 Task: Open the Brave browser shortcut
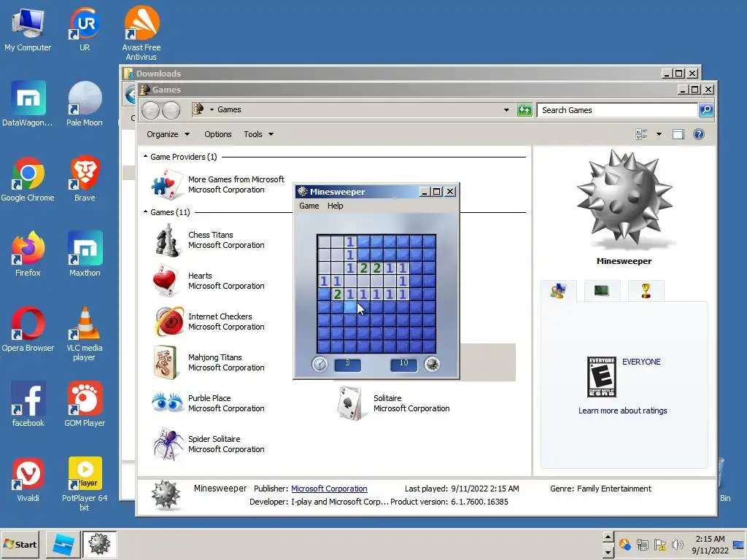click(x=85, y=173)
